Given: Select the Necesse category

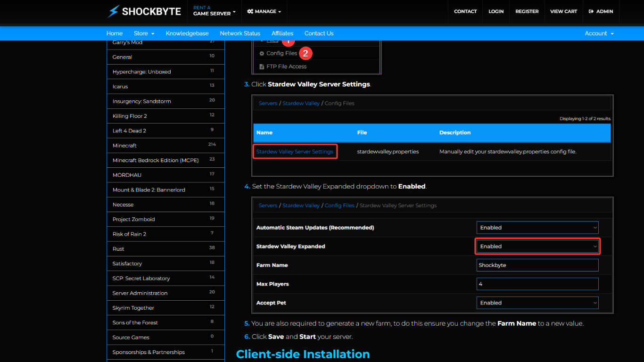Looking at the screenshot, I should click(x=165, y=205).
